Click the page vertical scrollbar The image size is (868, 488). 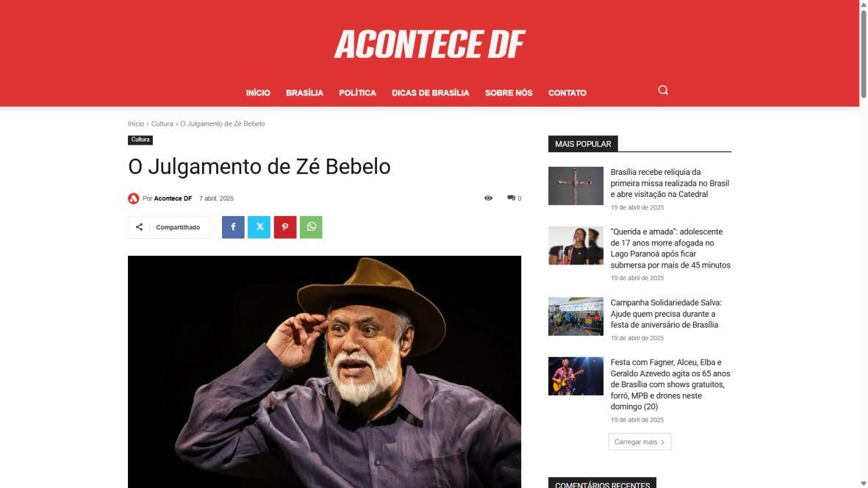[863, 244]
